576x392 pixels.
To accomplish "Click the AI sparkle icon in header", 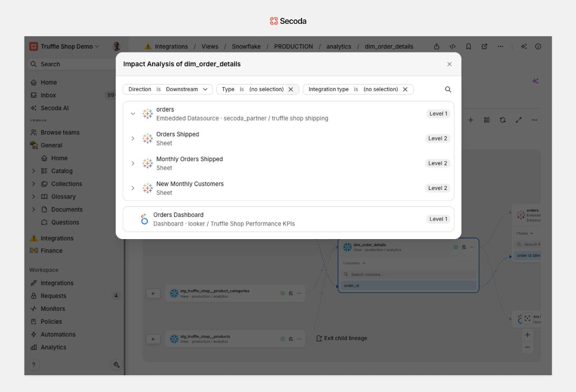I will (524, 46).
